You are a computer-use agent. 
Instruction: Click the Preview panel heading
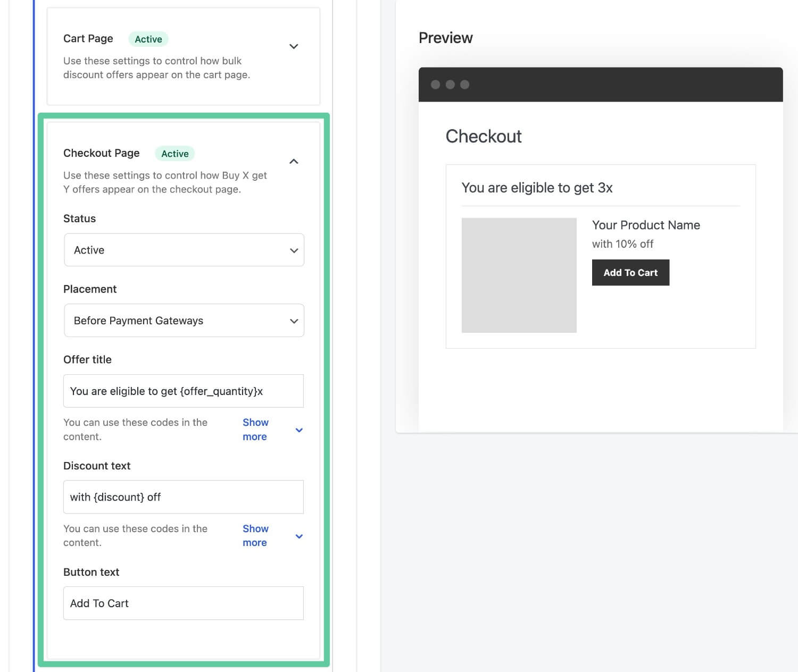446,38
